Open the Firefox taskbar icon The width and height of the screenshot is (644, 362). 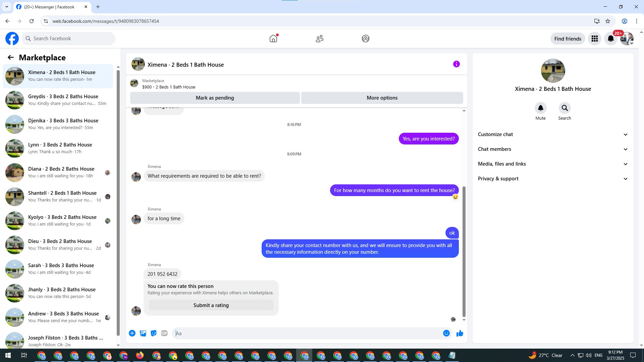(x=140, y=355)
